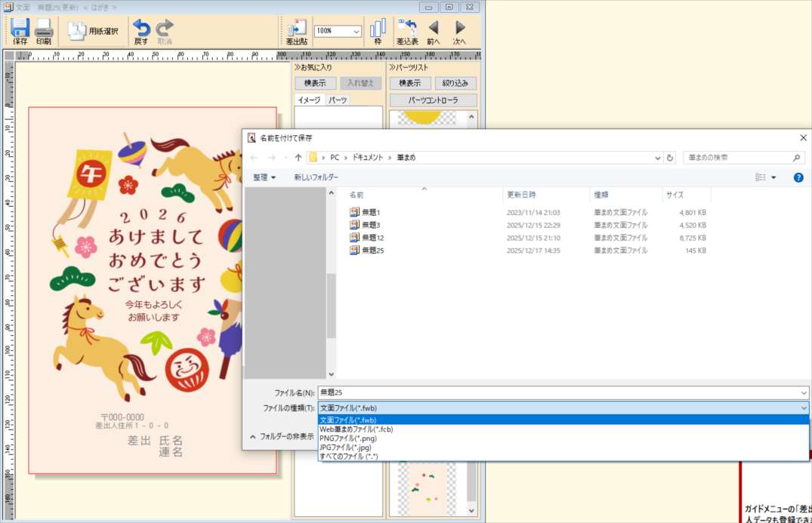Open 差込表 from the toolbar

coord(407,31)
